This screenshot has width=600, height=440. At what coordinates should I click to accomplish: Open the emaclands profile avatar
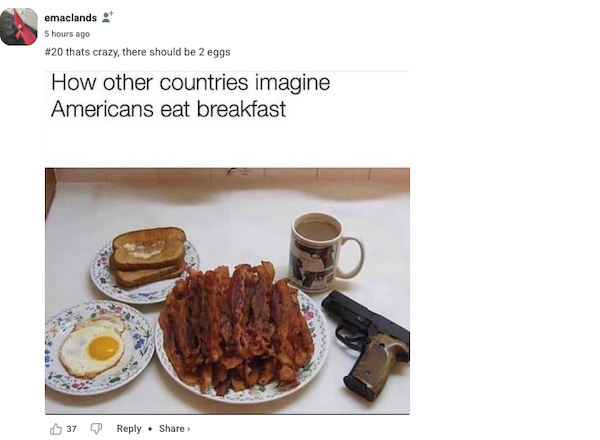(19, 27)
